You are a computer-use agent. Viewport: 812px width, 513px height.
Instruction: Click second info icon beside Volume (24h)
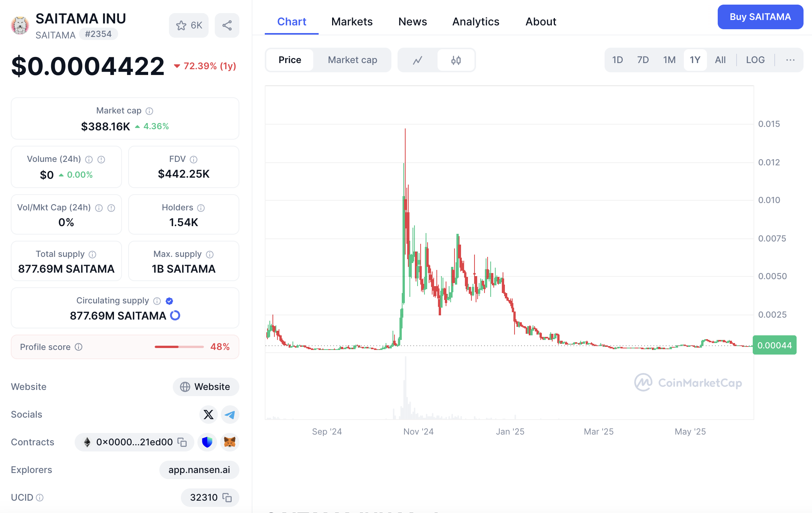(101, 160)
